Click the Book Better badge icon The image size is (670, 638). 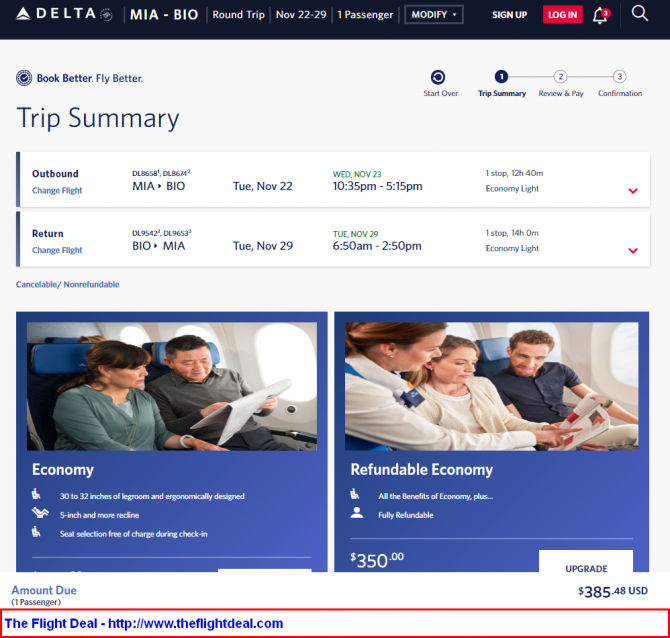(24, 78)
